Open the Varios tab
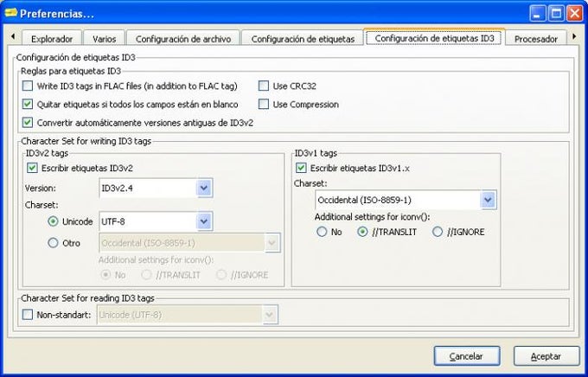This screenshot has width=588, height=377. (105, 39)
